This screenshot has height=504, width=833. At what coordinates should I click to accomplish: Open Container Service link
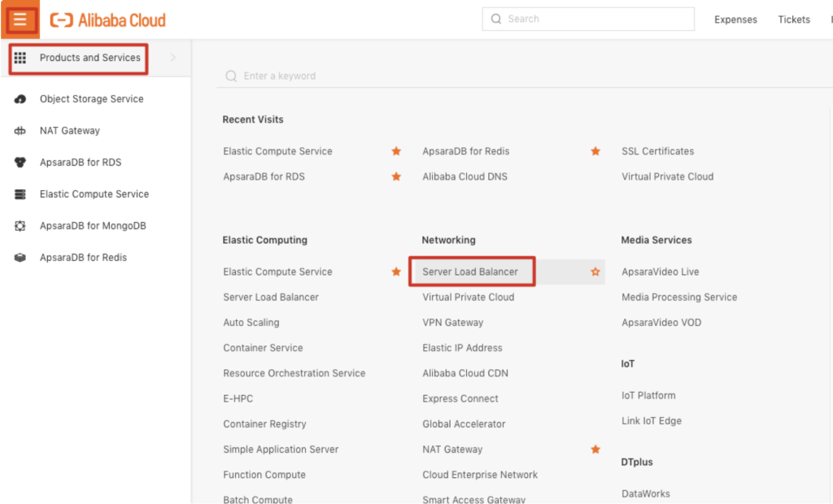(x=263, y=349)
